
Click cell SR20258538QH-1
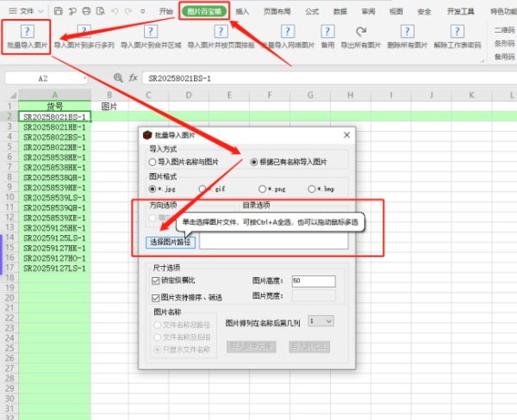click(x=55, y=177)
